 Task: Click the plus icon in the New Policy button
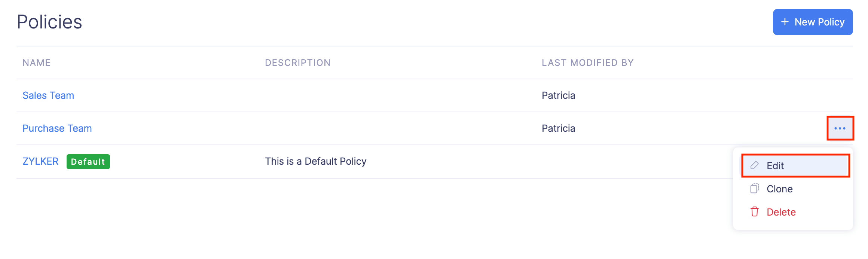pyautogui.click(x=785, y=22)
